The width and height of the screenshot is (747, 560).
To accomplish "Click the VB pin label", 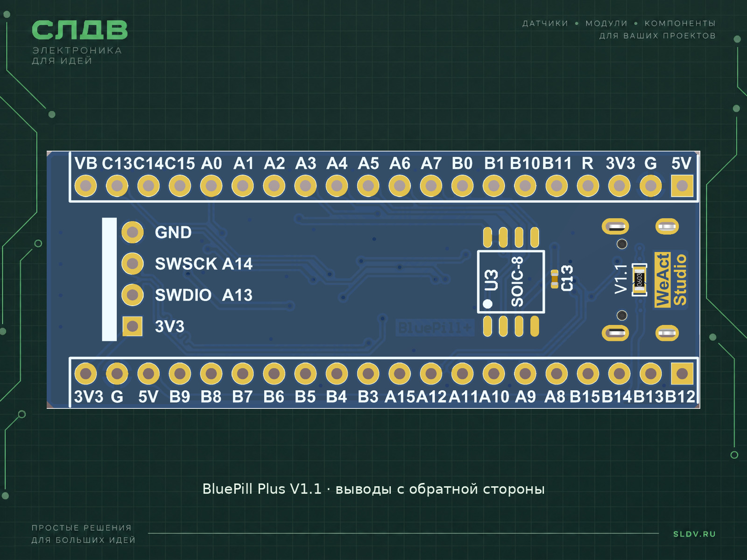I will click(x=86, y=163).
